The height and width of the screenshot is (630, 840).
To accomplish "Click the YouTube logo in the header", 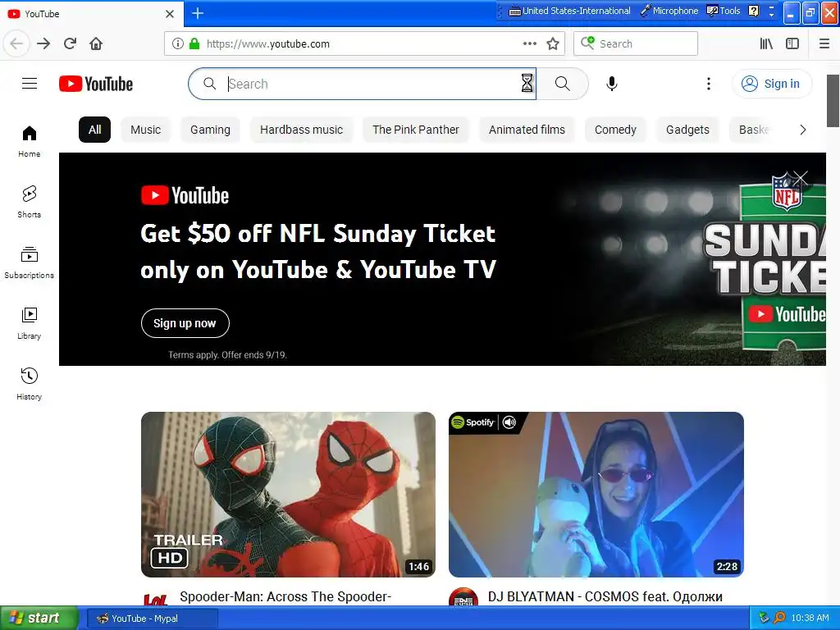I will click(x=96, y=84).
